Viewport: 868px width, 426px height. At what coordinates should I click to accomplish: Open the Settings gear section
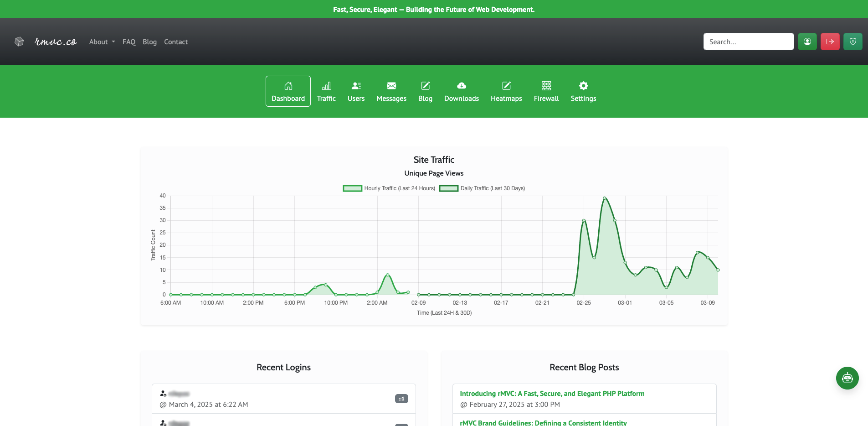click(x=583, y=91)
